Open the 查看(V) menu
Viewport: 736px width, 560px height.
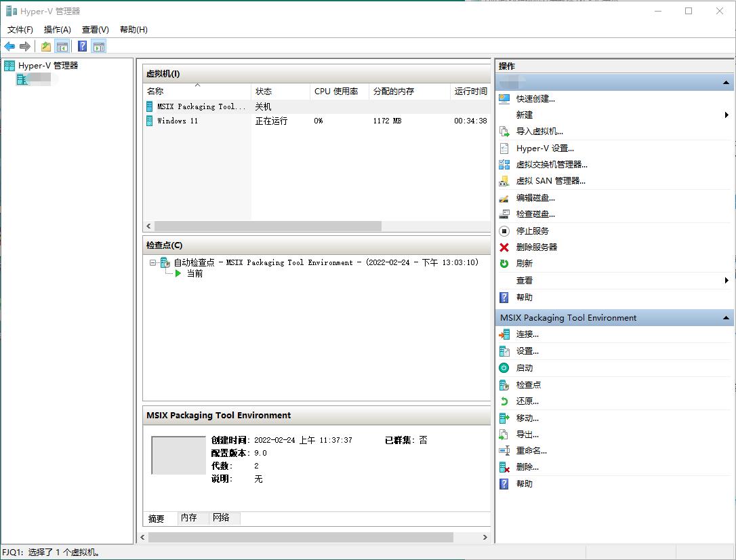click(x=96, y=30)
